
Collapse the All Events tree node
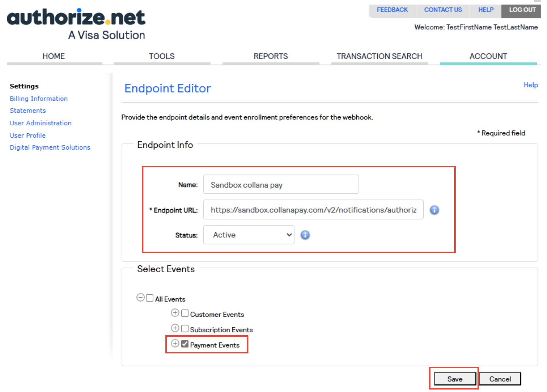pos(140,298)
